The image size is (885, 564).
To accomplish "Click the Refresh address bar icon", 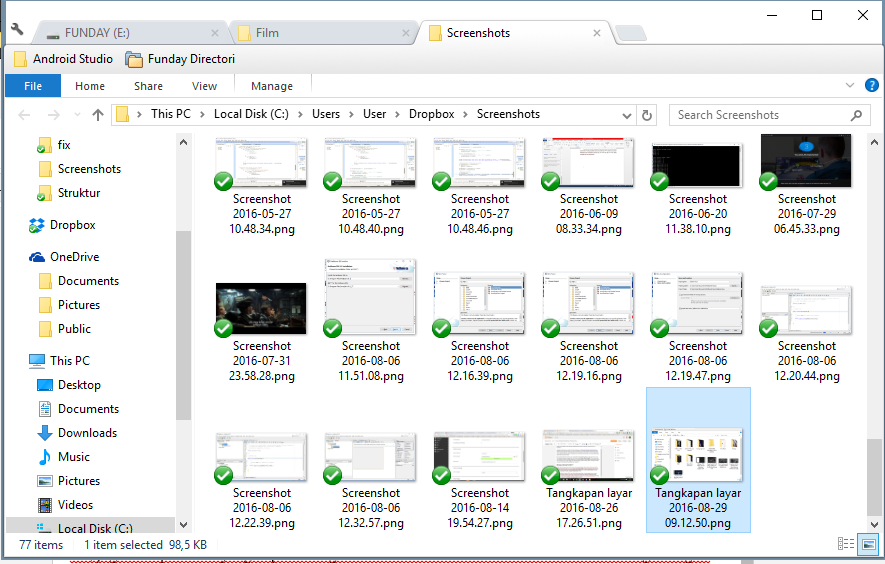I will (647, 115).
